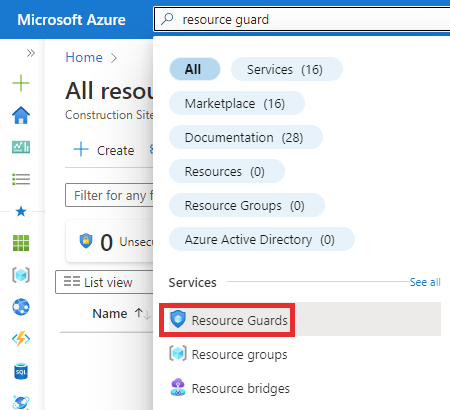Select the All filter pill
This screenshot has width=450, height=410.
tap(195, 69)
